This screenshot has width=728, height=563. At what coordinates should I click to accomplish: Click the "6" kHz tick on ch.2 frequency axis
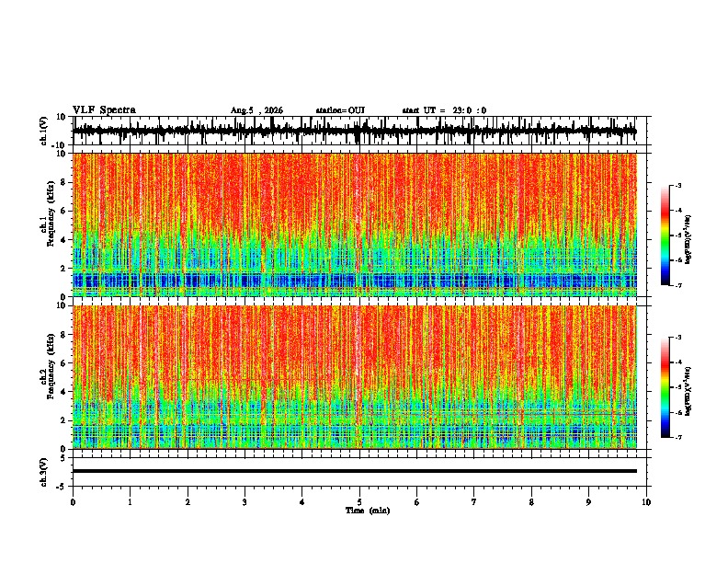pos(63,362)
